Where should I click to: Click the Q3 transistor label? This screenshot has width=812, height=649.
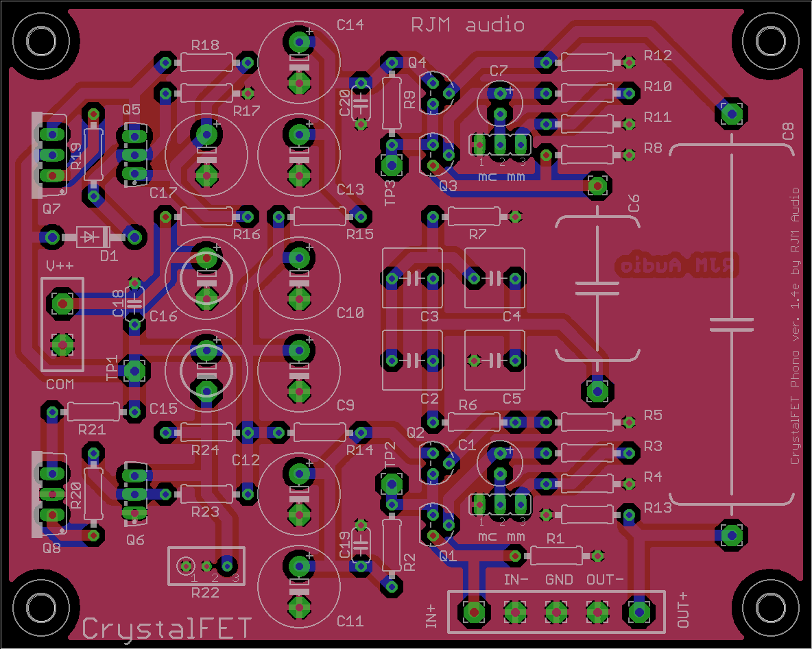(448, 186)
